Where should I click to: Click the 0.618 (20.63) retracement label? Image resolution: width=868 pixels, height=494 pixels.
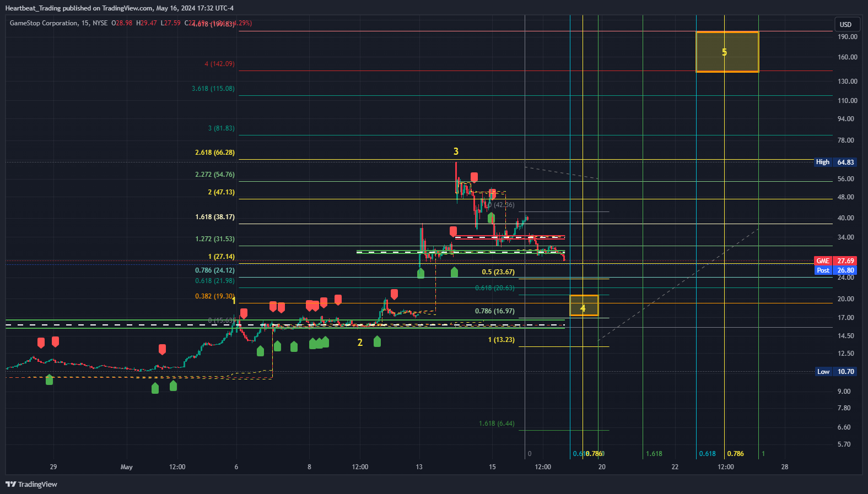[495, 288]
